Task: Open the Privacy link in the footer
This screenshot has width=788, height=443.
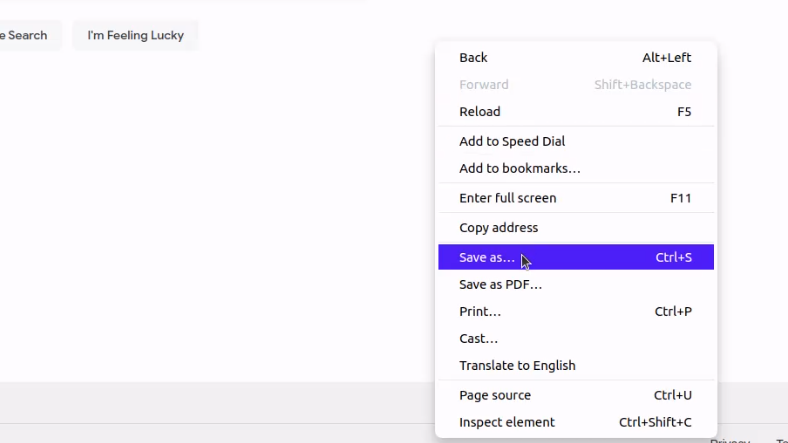Action: pos(730,440)
